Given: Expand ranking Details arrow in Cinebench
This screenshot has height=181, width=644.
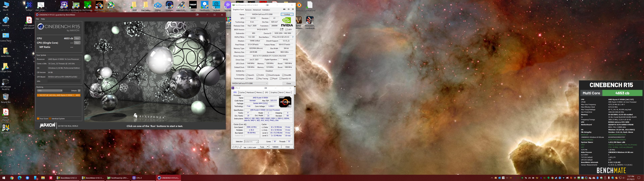Looking at the screenshot, I should (x=79, y=90).
